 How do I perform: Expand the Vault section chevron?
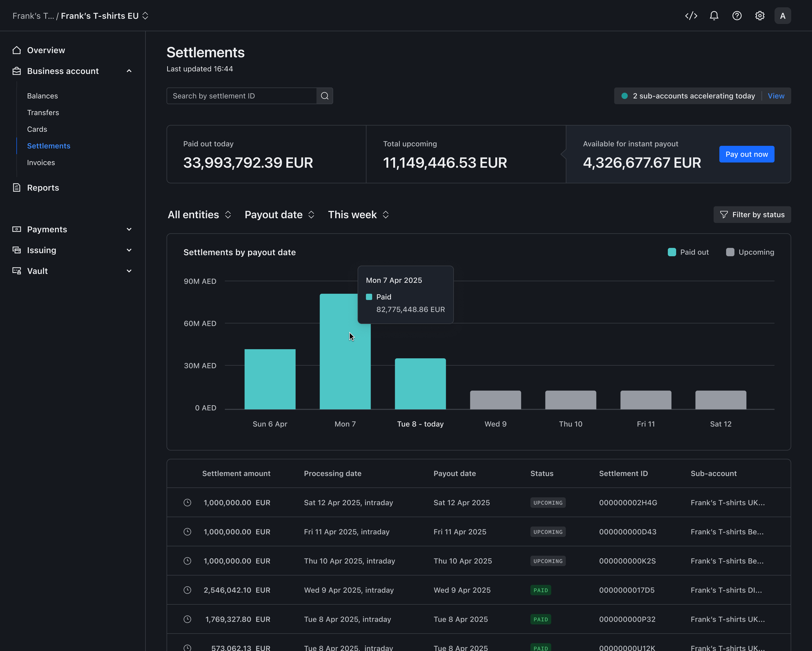[x=129, y=271]
